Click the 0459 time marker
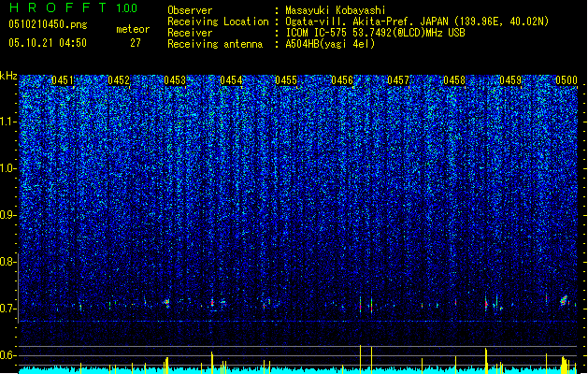588x374 pixels. point(510,80)
